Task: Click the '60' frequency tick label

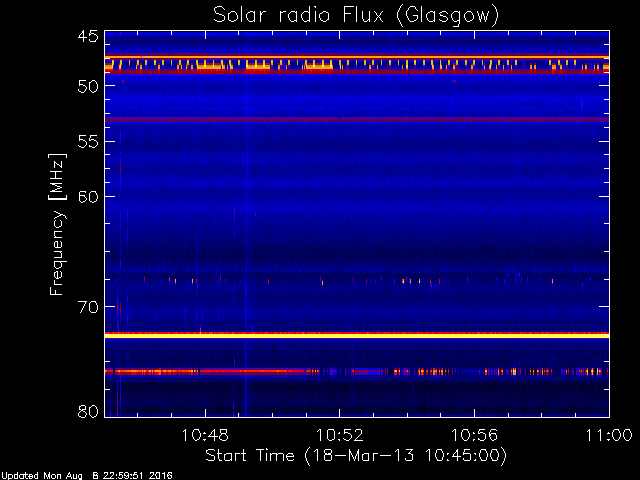Action: pos(88,197)
